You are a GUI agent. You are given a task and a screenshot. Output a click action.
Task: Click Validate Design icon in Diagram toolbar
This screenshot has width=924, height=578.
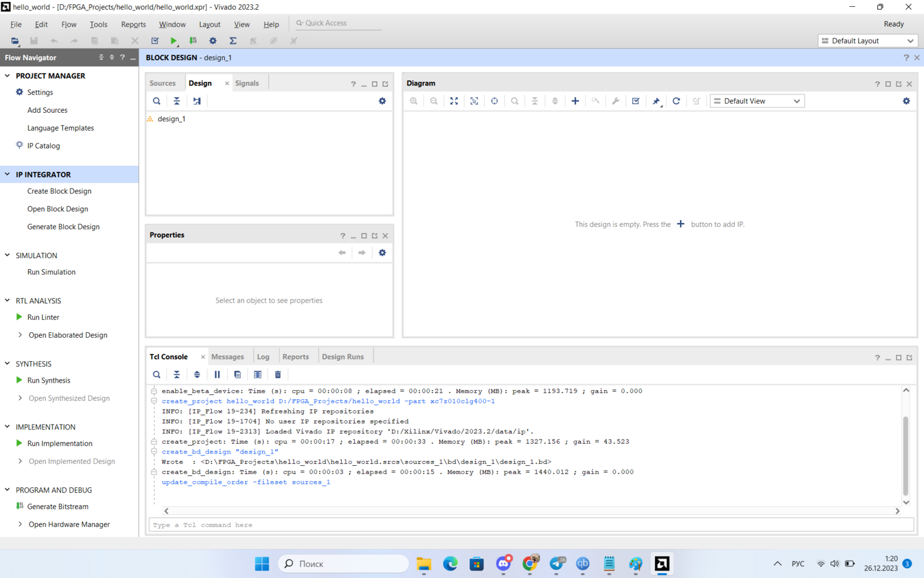click(636, 101)
